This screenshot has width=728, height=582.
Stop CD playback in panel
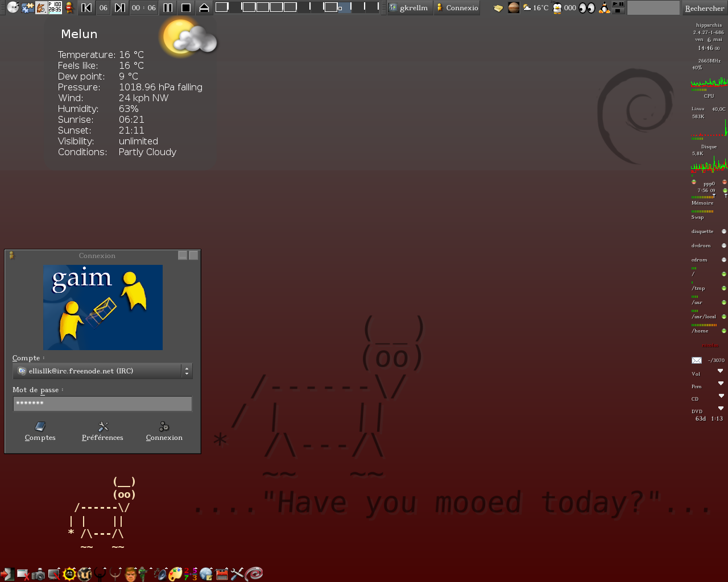click(x=185, y=8)
